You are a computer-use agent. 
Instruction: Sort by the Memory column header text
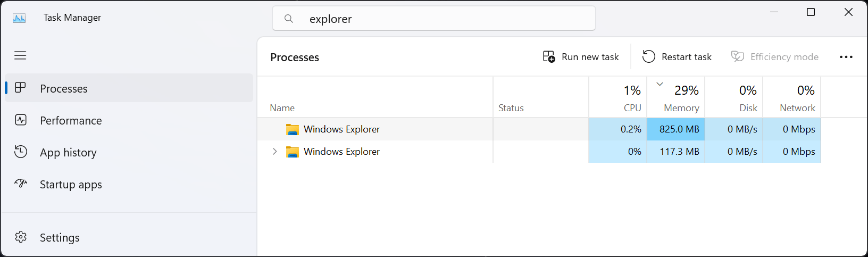(681, 108)
